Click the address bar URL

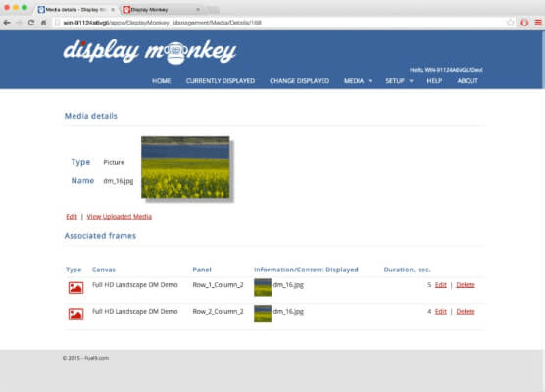[x=162, y=23]
